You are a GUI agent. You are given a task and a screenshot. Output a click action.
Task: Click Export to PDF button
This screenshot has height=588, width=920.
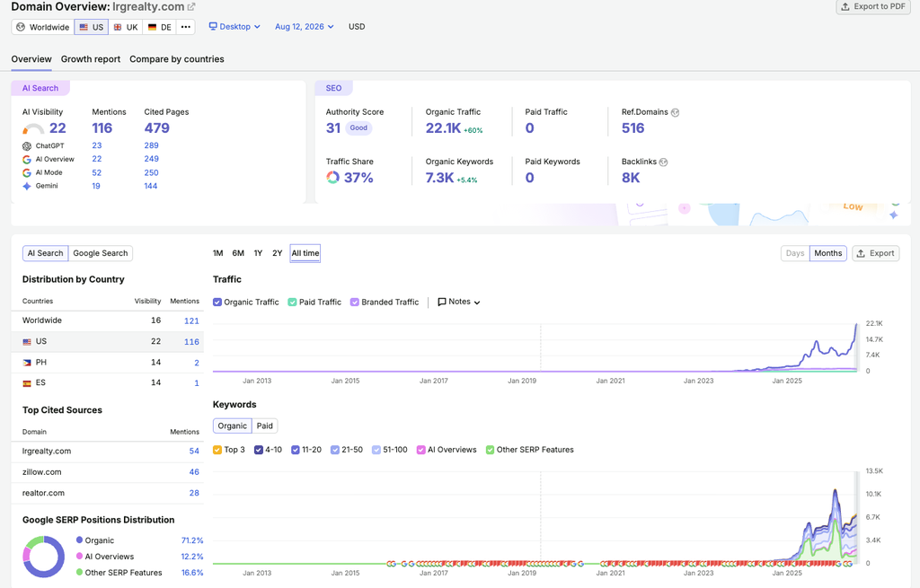pos(873,6)
